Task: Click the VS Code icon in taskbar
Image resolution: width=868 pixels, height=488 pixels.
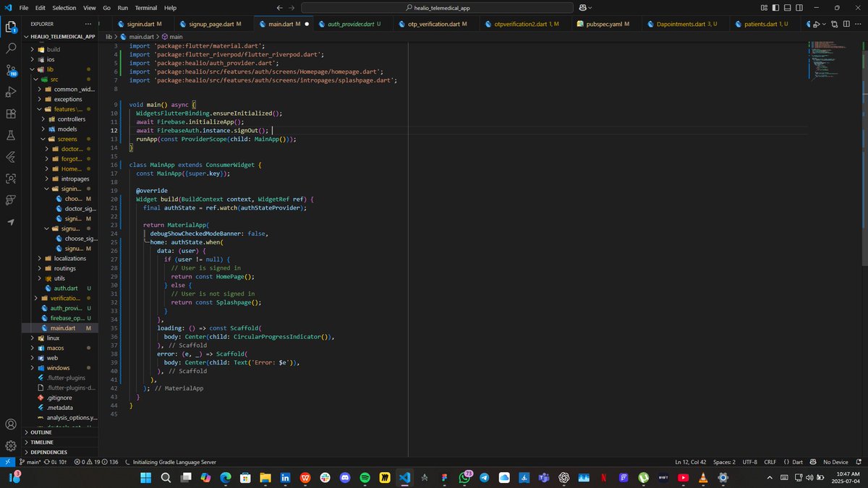Action: click(x=404, y=478)
